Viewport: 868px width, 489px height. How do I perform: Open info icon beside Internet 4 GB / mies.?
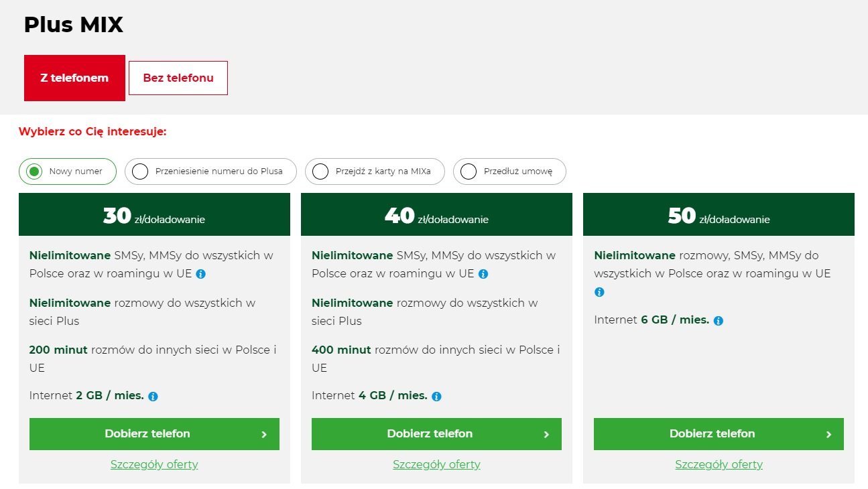436,397
